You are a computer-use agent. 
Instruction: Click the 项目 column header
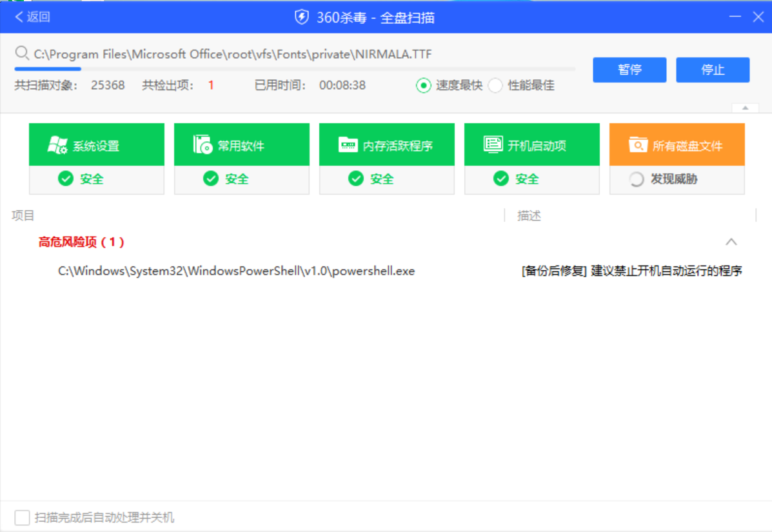pyautogui.click(x=23, y=215)
